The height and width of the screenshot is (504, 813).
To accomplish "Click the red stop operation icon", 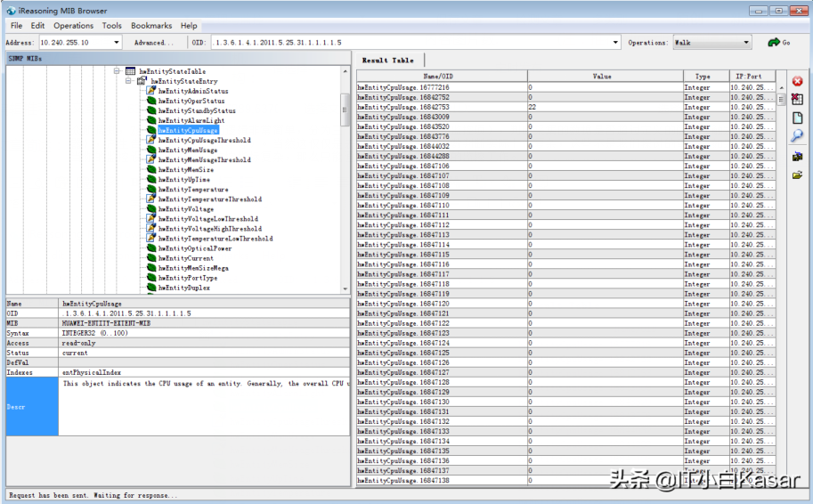I will tap(797, 81).
